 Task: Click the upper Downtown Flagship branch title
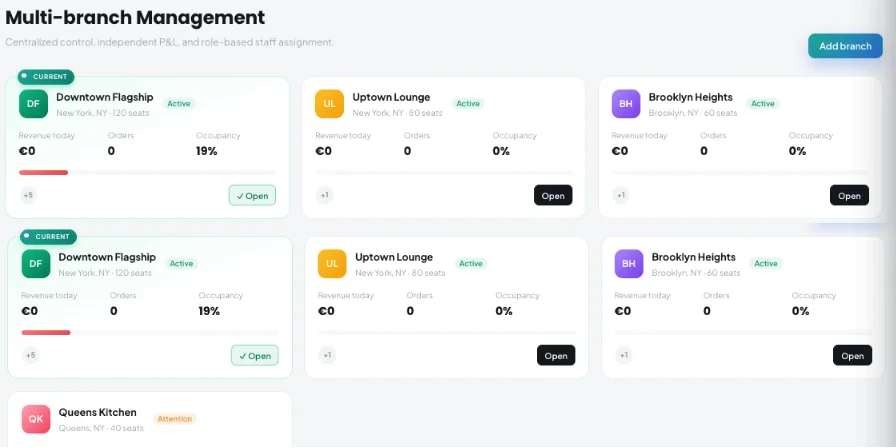pos(105,97)
